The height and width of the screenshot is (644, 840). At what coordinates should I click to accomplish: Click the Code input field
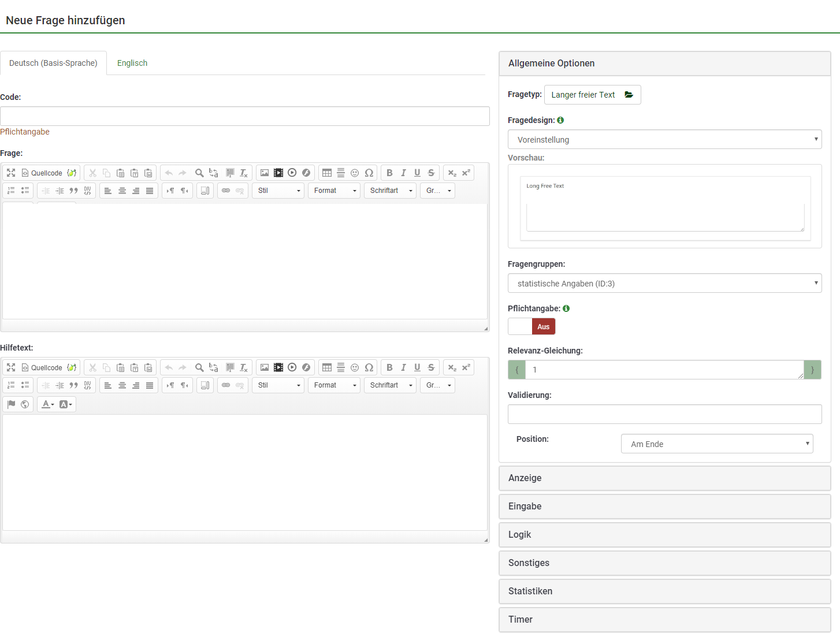(x=245, y=116)
